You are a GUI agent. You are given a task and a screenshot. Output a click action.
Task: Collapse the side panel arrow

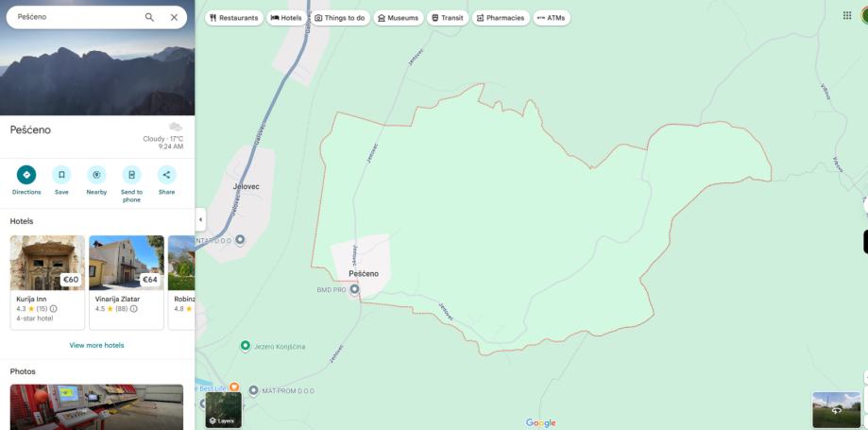click(200, 219)
